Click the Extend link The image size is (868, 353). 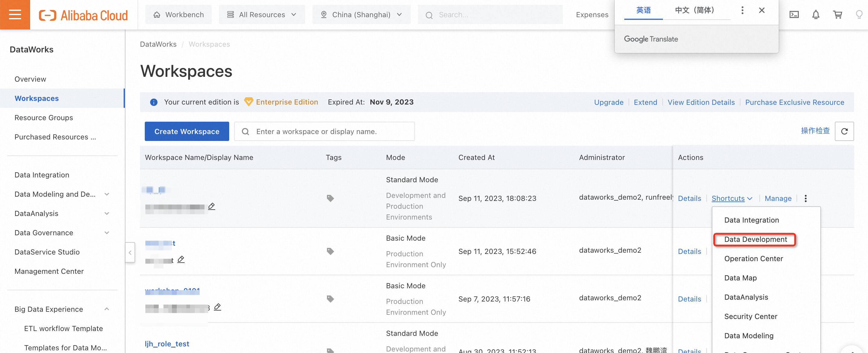tap(645, 102)
